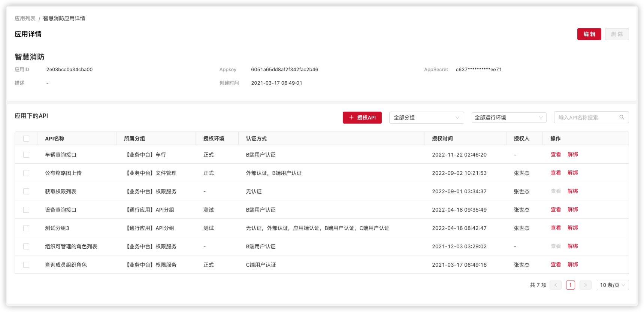Click 解绑 for 组织可管理的角色列表

(x=573, y=246)
